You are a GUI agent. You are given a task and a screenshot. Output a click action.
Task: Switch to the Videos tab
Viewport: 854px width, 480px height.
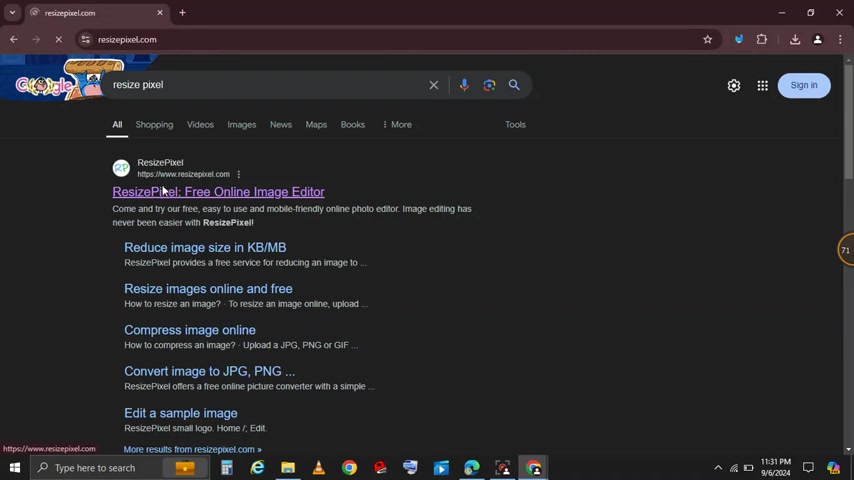200,125
